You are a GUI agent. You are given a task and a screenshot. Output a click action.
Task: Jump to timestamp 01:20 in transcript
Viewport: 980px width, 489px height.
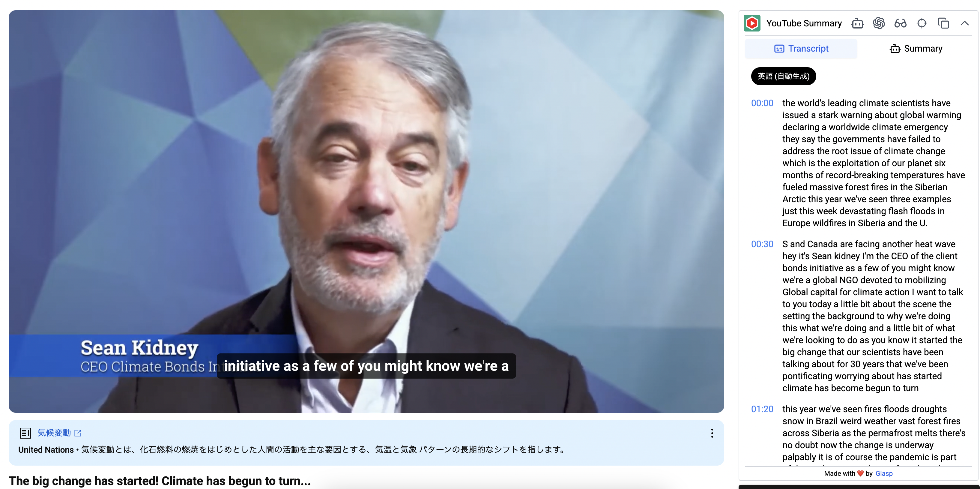click(x=762, y=409)
